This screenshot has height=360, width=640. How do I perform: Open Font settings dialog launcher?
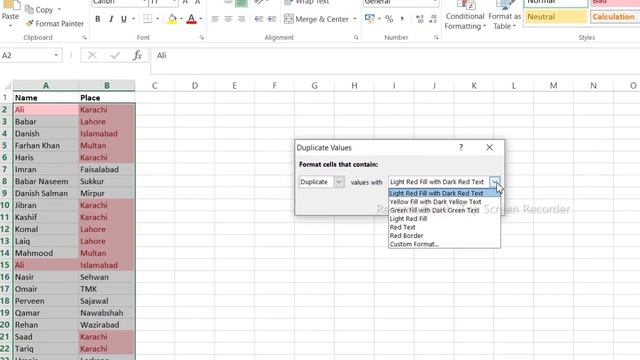click(x=202, y=38)
